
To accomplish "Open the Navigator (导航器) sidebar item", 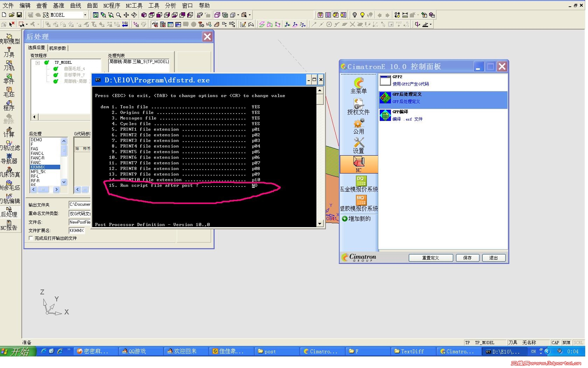I will pyautogui.click(x=9, y=158).
